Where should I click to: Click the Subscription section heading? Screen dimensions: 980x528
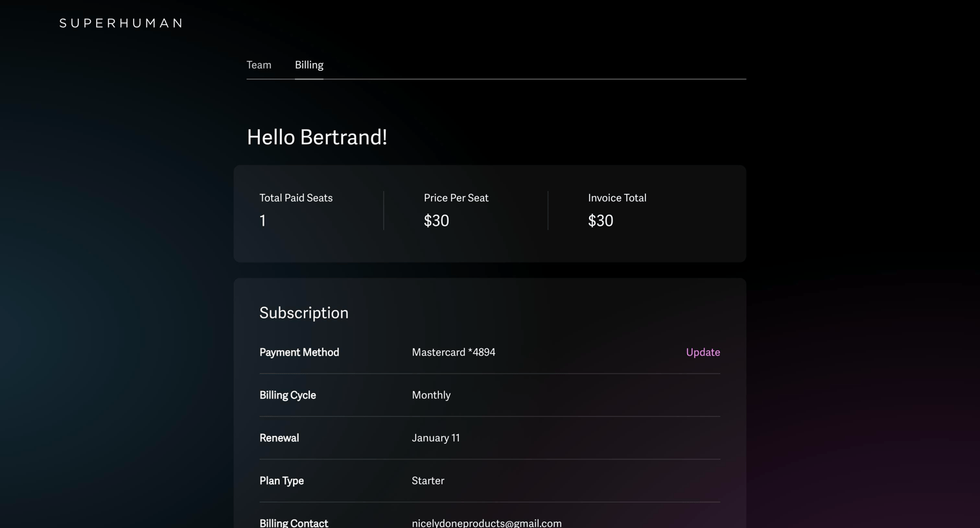pos(304,313)
